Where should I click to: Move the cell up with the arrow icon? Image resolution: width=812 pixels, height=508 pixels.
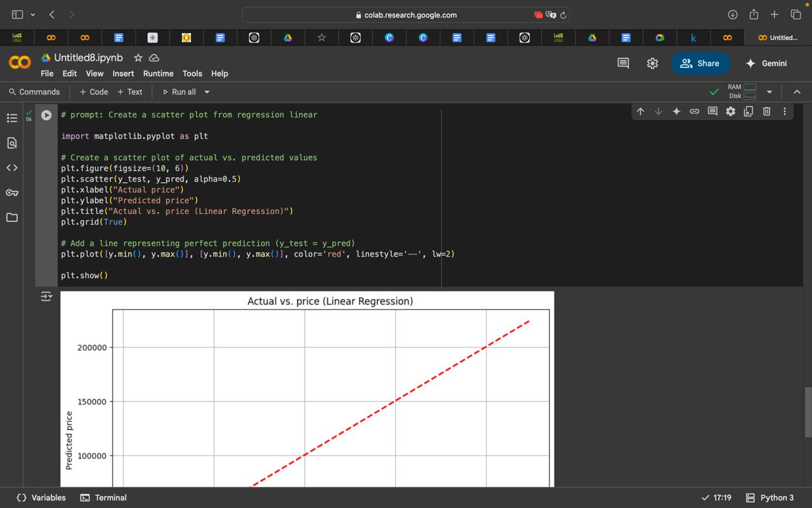tap(640, 111)
